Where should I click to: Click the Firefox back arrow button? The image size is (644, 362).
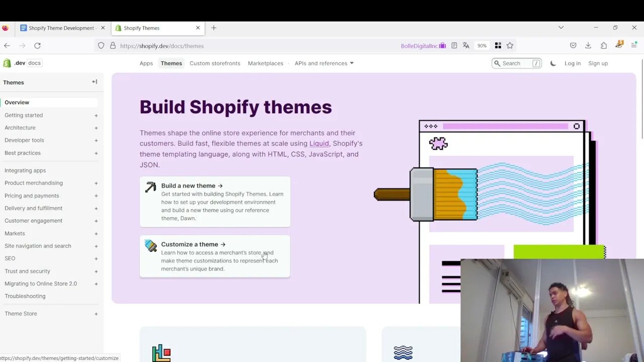[x=7, y=45]
